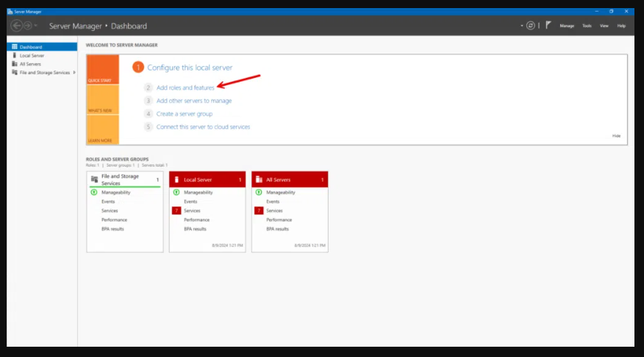Viewport: 644px width, 357px height.
Task: Hide the welcome tile panel
Action: [616, 136]
